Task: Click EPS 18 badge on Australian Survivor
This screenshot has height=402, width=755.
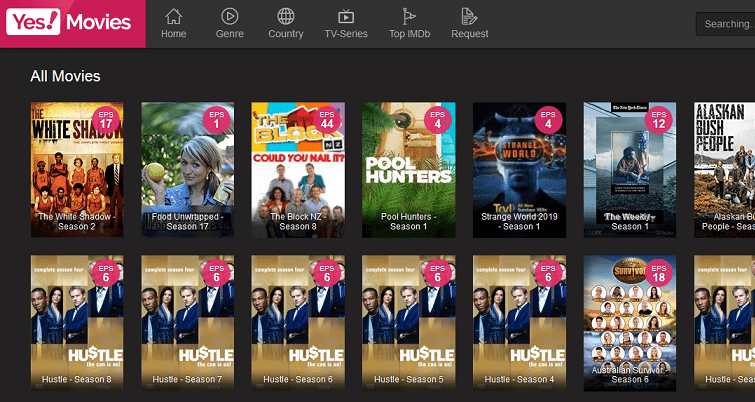Action: [658, 273]
